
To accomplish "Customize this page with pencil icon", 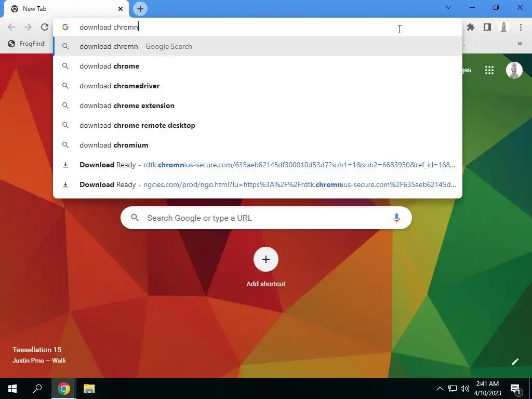I will coord(515,362).
